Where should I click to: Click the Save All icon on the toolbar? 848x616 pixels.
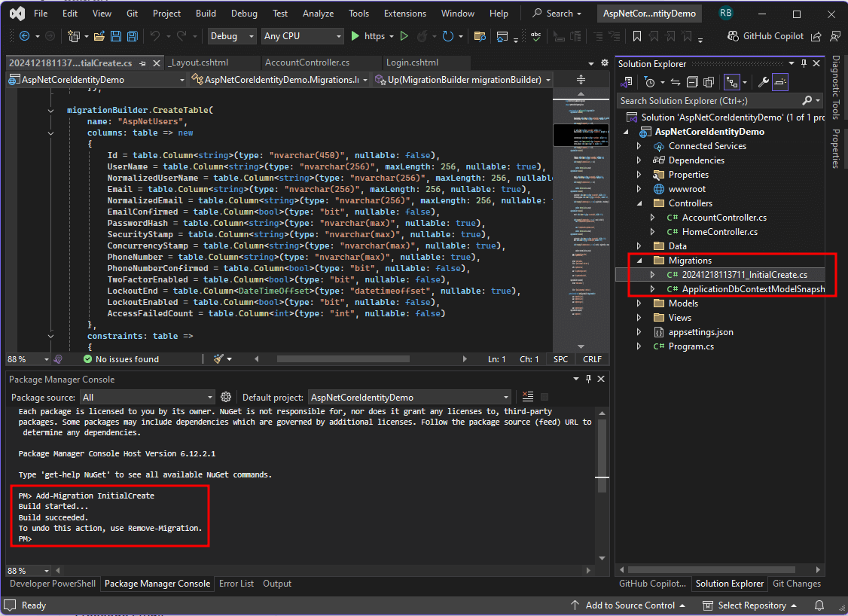[x=132, y=35]
